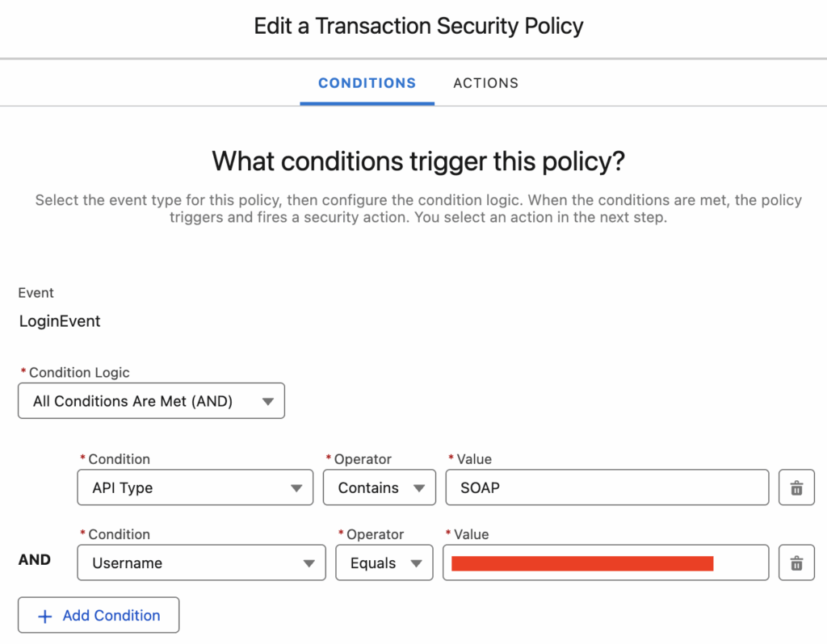Click the Value label above the SOAP field
Screen dimensions: 827x644
click(472, 459)
